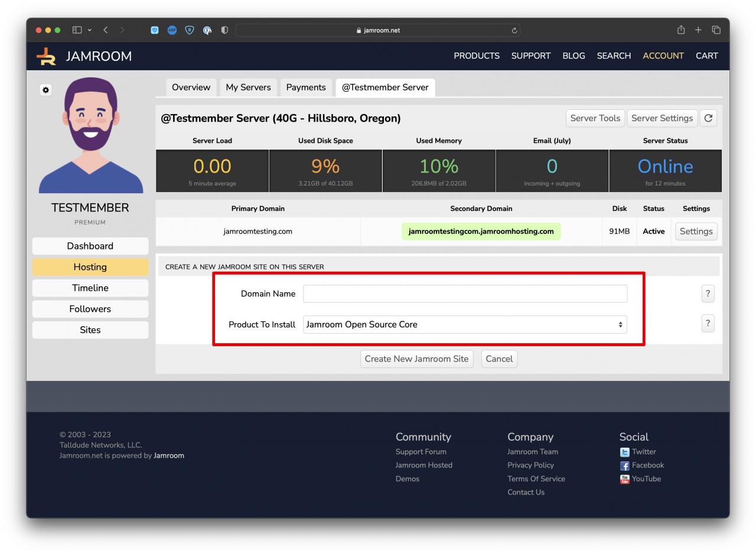Click the AdBlock Plus extension icon
Screen dimensions: 756x553
[172, 30]
